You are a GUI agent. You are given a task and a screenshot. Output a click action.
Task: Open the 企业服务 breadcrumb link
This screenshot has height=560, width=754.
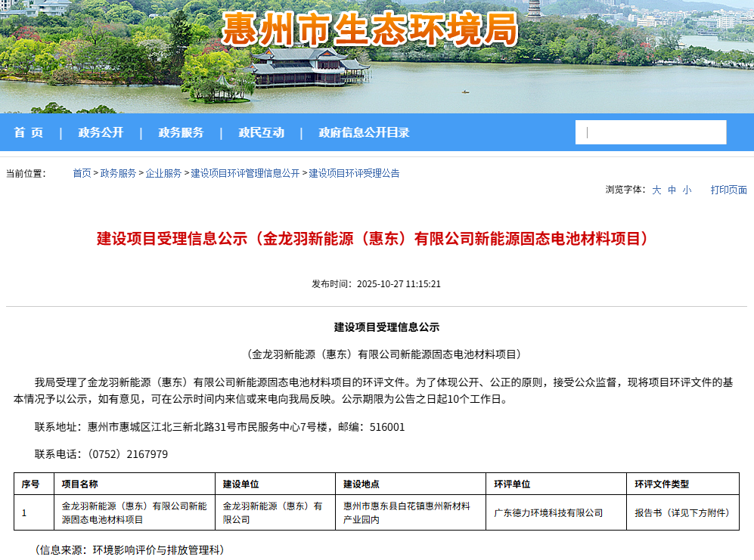163,173
